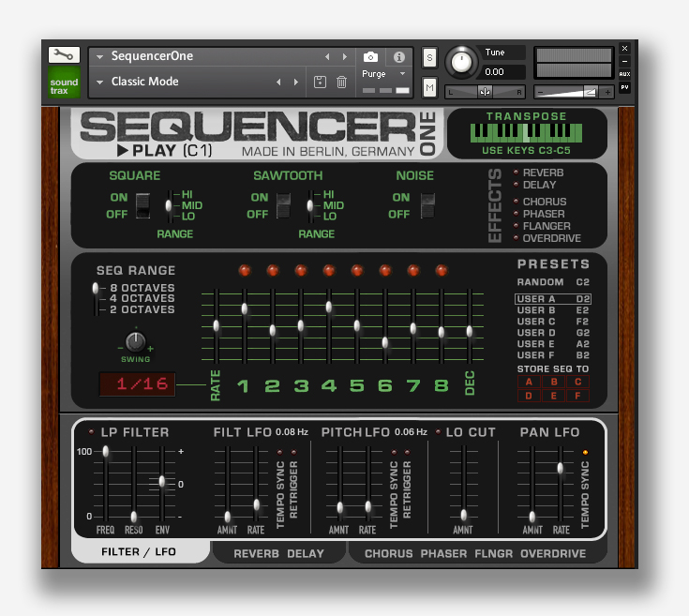689x616 pixels.
Task: Switch to the Reverb Delay tab
Action: 278,553
